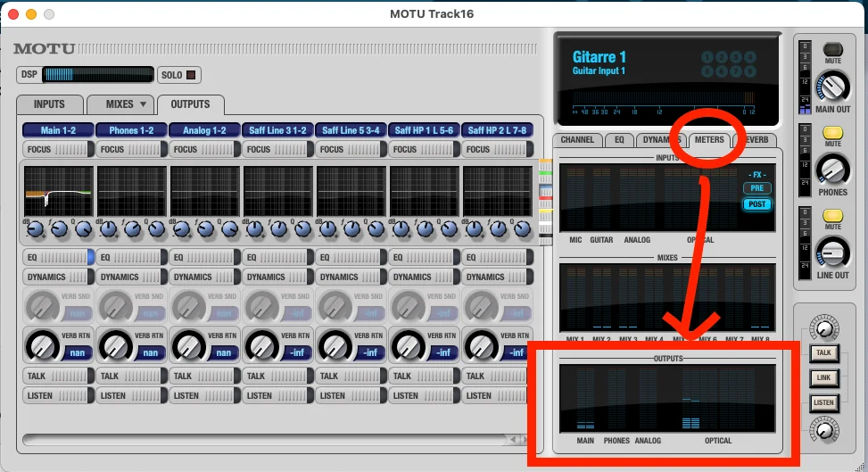The image size is (868, 472).
Task: Open the DYNAMICS tab in the right panel
Action: pos(662,139)
